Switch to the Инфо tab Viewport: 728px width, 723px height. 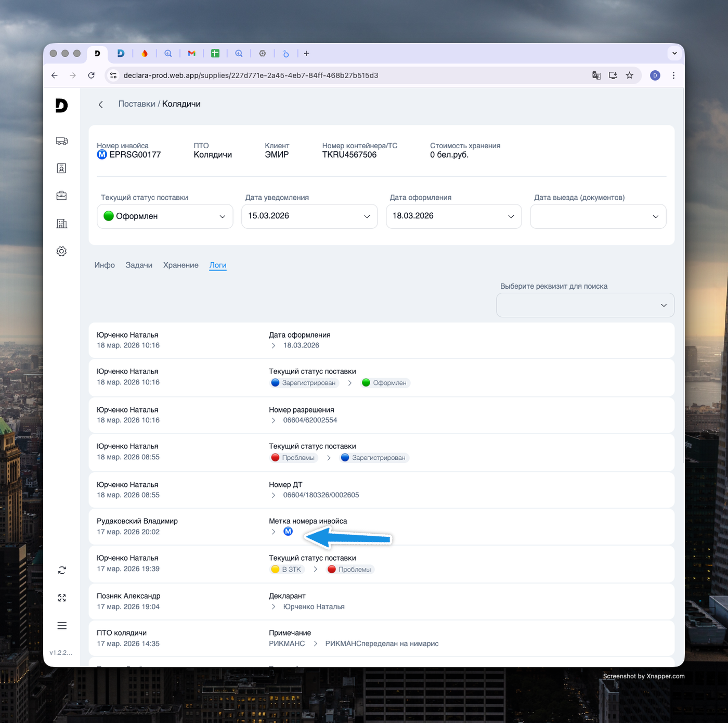click(105, 265)
